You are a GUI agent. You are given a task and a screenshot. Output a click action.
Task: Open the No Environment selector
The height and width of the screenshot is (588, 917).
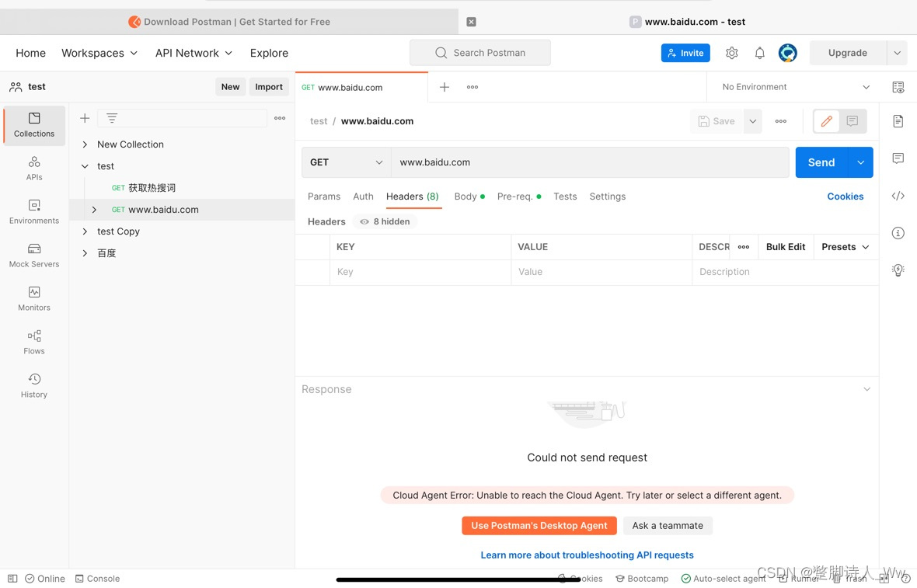click(x=795, y=87)
